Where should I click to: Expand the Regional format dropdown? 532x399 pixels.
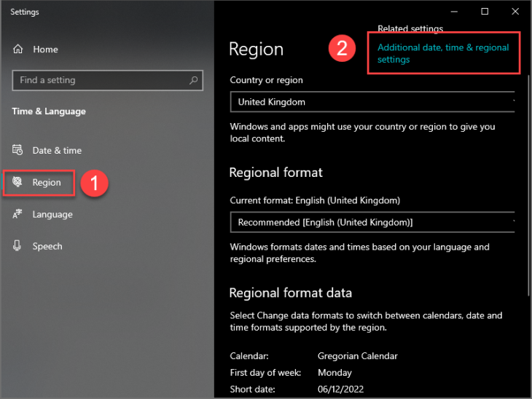pos(372,222)
